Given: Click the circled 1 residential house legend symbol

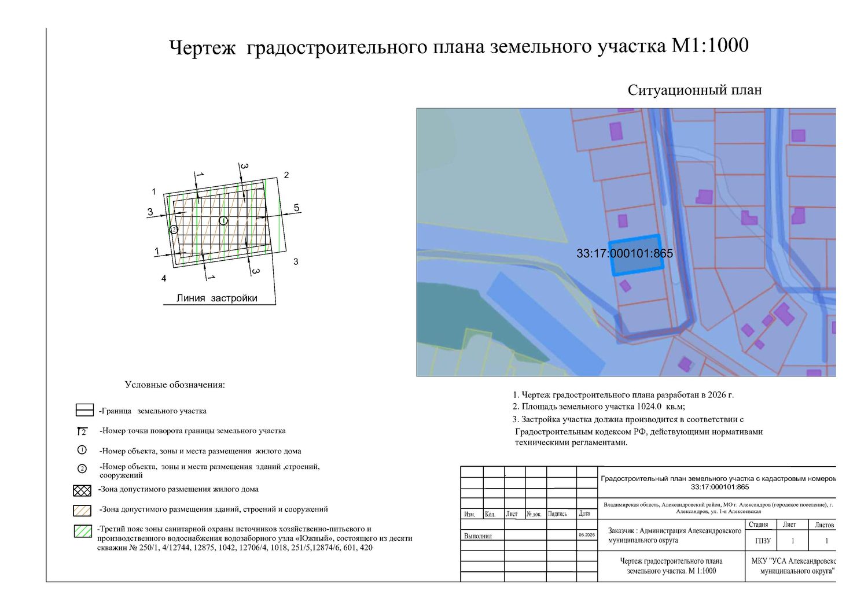Looking at the screenshot, I should pos(82,450).
